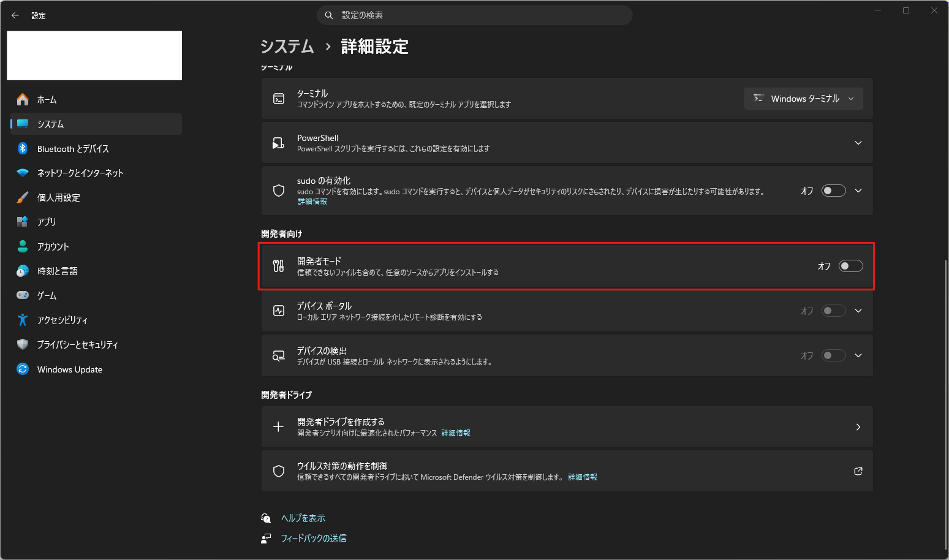Open ネットワークとインターネット in the sidebar
The image size is (949, 560).
pyautogui.click(x=80, y=173)
